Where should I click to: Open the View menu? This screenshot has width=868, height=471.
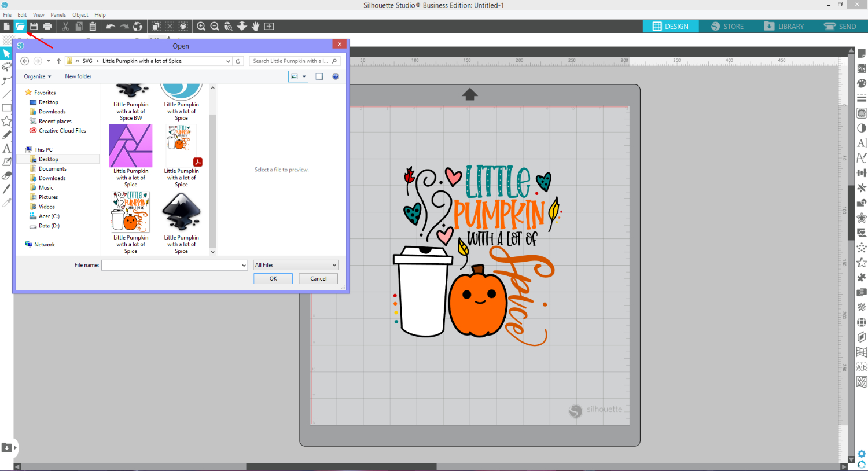tap(39, 14)
